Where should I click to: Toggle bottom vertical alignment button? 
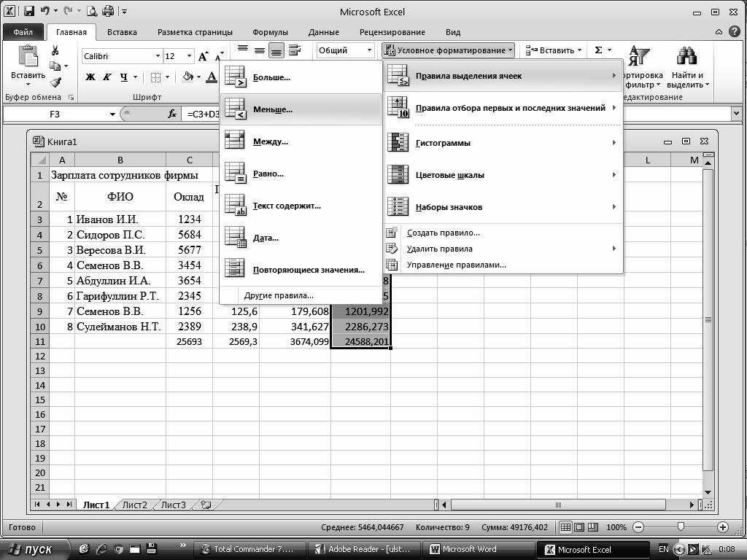click(x=276, y=50)
